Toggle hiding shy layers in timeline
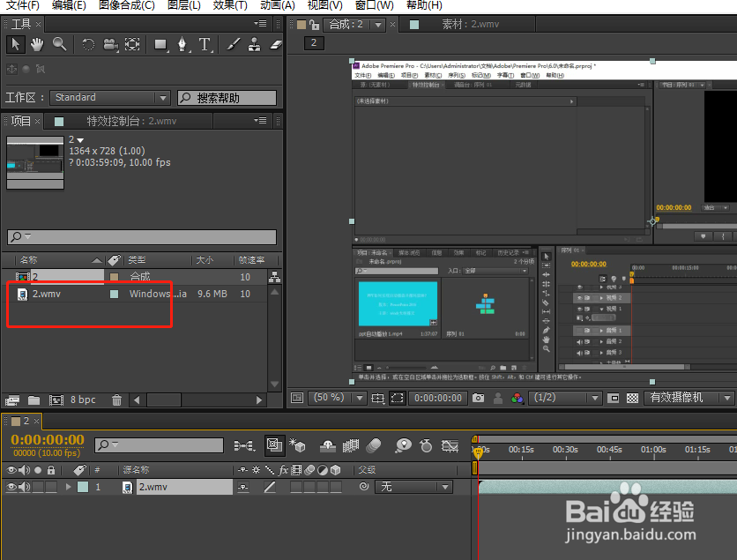 [328, 445]
